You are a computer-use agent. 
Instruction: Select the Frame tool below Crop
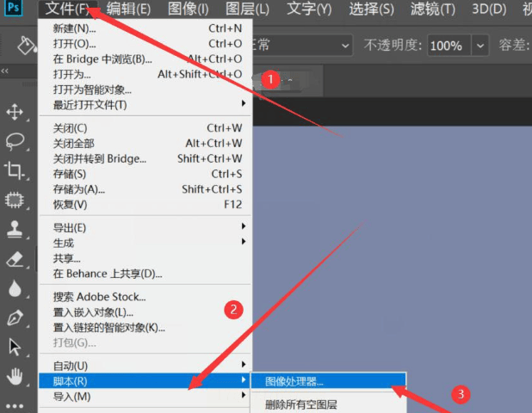pos(15,200)
